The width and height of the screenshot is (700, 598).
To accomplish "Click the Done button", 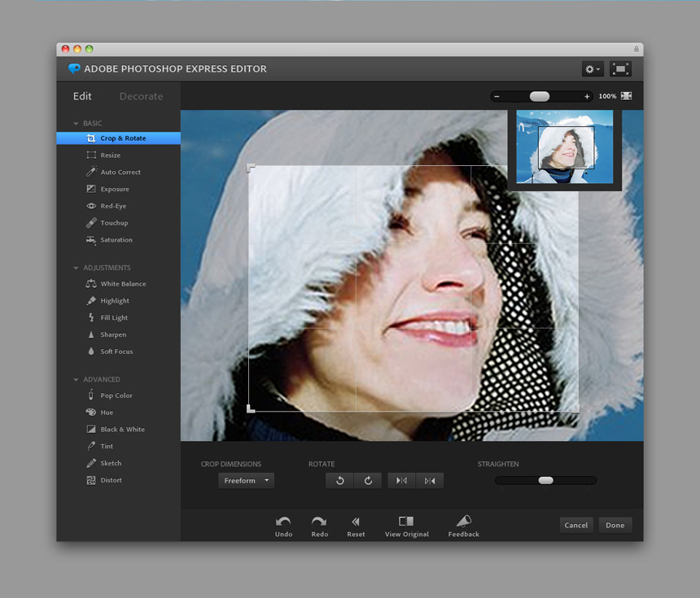I will 615,526.
